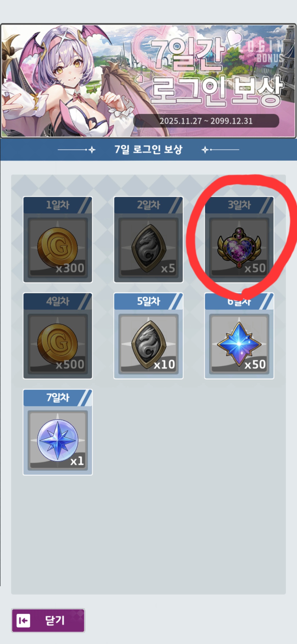Tap the 3일차 card header label
This screenshot has width=297, height=644.
[239, 205]
